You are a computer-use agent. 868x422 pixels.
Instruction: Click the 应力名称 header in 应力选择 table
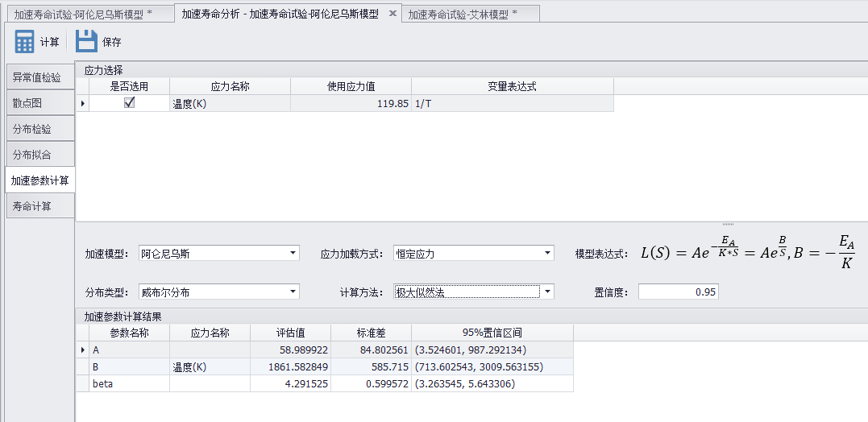point(230,86)
